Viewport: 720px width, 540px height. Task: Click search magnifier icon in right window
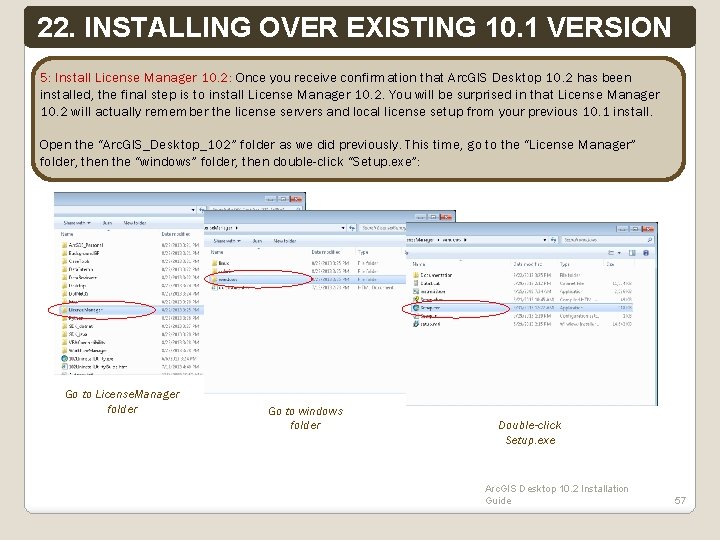(650, 240)
